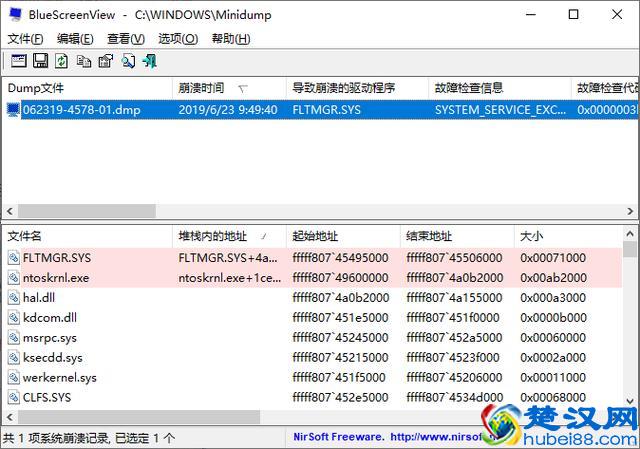Click the BlueScreenView app icon in title bar
640x449 pixels.
coord(16,14)
